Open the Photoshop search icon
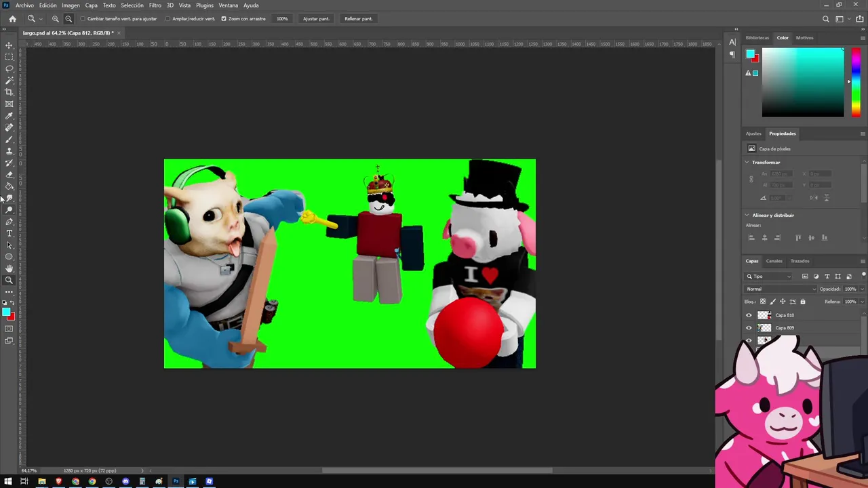868x488 pixels. point(826,19)
